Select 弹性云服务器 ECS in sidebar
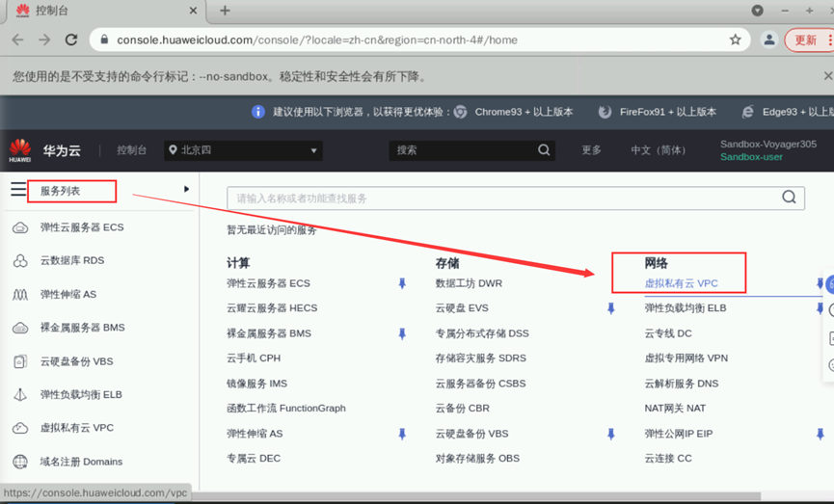 click(x=82, y=227)
